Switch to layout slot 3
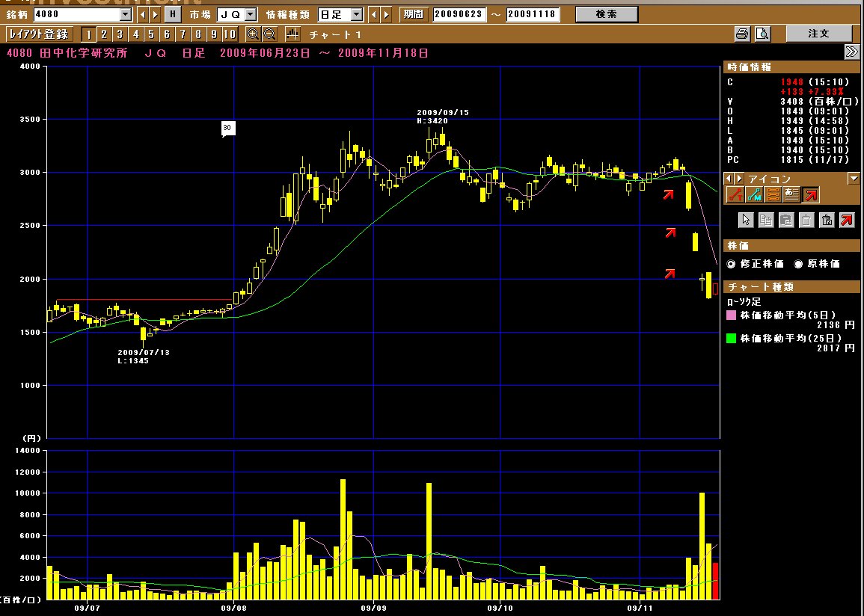This screenshot has width=864, height=616. (x=120, y=34)
